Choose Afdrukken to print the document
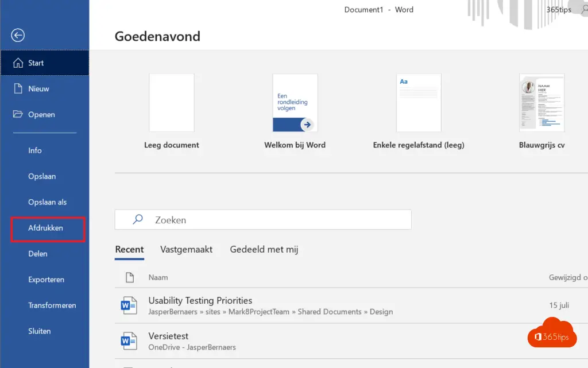 tap(46, 228)
